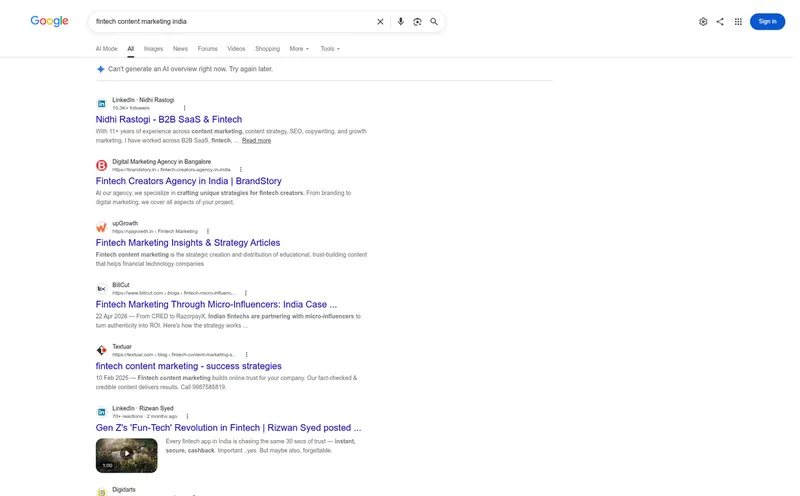Click LinkedIn favicon for Rizwan Syed result

click(102, 412)
